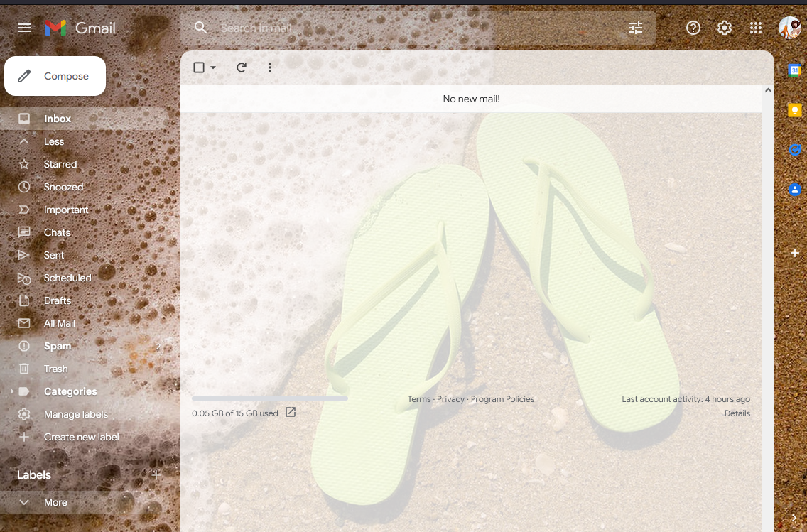Click the clock icon beside Snoozed
This screenshot has width=807, height=532.
23,187
